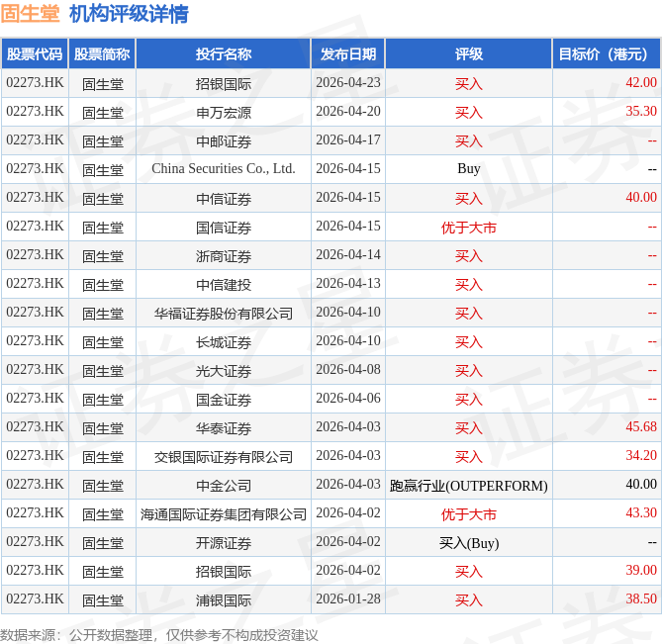Click date 2026-01-28
The height and width of the screenshot is (644, 662).
click(348, 599)
